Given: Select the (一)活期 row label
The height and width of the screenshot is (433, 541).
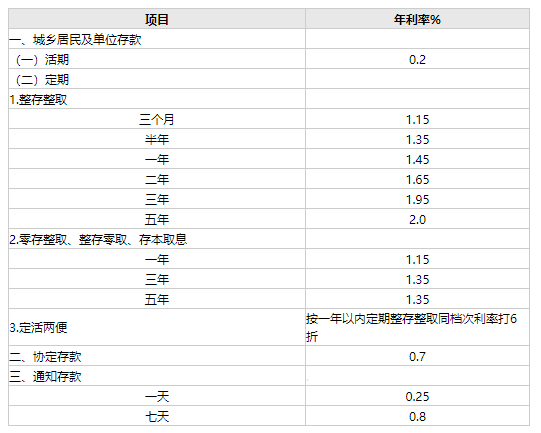Looking at the screenshot, I should point(42,59).
